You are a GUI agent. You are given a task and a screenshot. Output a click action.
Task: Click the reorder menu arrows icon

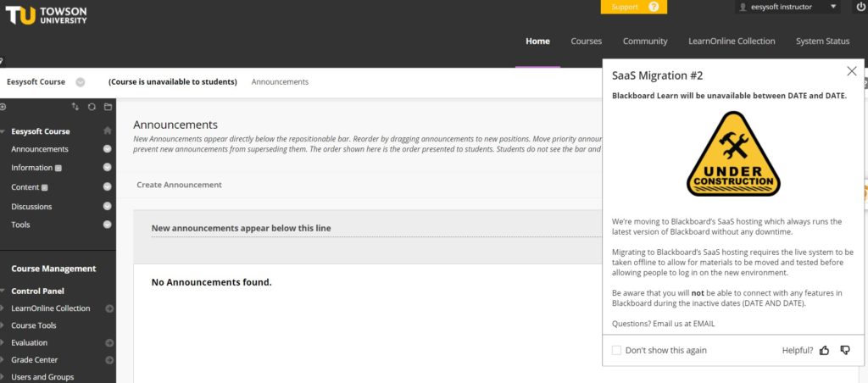coord(75,107)
